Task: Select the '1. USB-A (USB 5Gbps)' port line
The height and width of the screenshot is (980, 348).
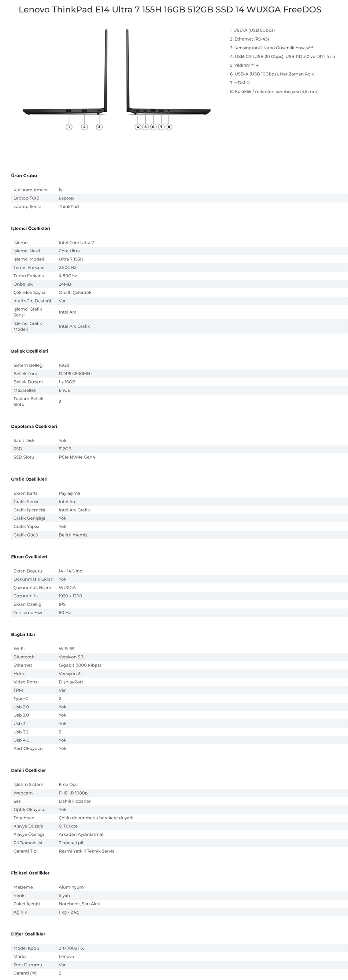Action: coord(252,30)
